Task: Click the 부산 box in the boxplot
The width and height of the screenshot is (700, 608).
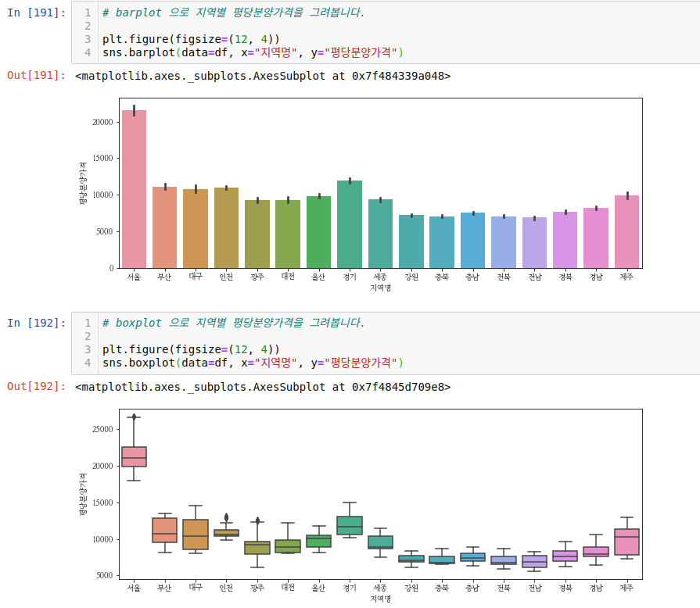Action: point(165,530)
